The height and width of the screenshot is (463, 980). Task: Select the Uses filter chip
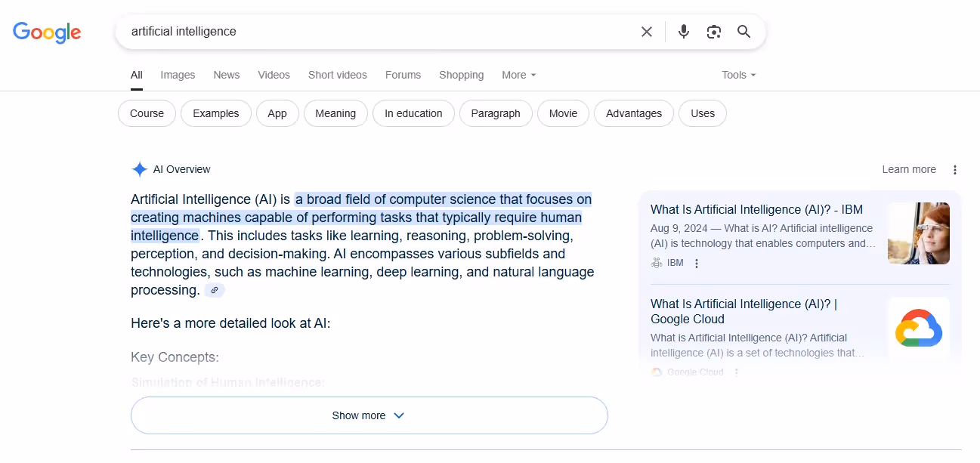pos(703,113)
